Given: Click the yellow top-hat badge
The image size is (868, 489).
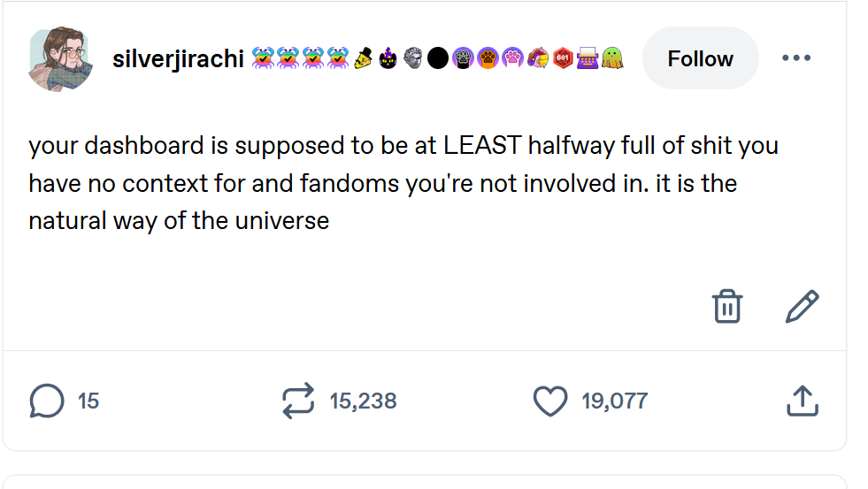Looking at the screenshot, I should click(x=363, y=59).
